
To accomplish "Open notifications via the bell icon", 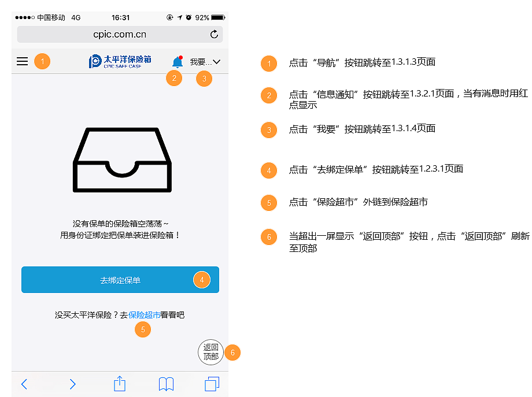I will (x=178, y=62).
